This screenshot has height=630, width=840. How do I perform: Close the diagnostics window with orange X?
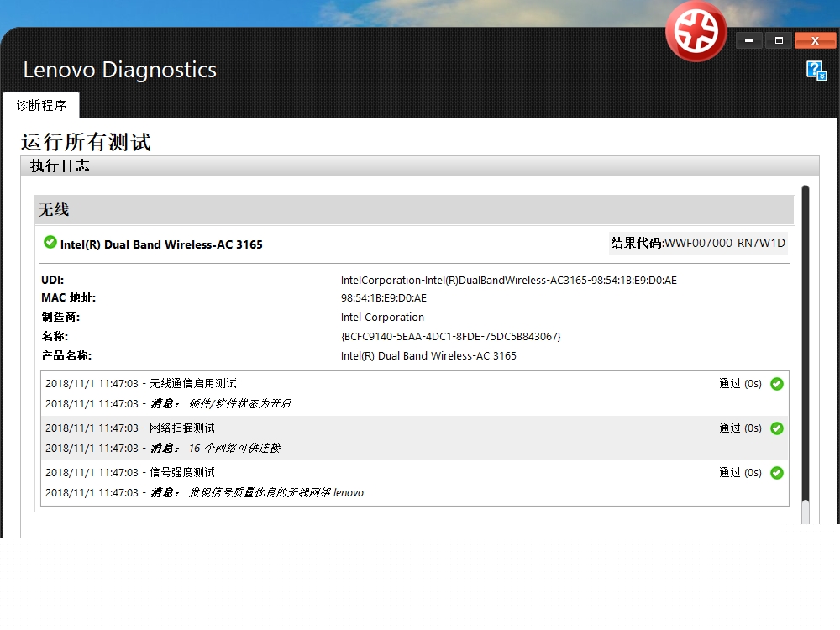pyautogui.click(x=815, y=40)
